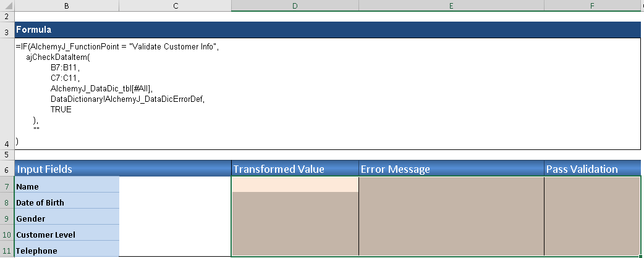Select the empty input cell beside Customer Level
The width and height of the screenshot is (644, 258).
pyautogui.click(x=175, y=235)
